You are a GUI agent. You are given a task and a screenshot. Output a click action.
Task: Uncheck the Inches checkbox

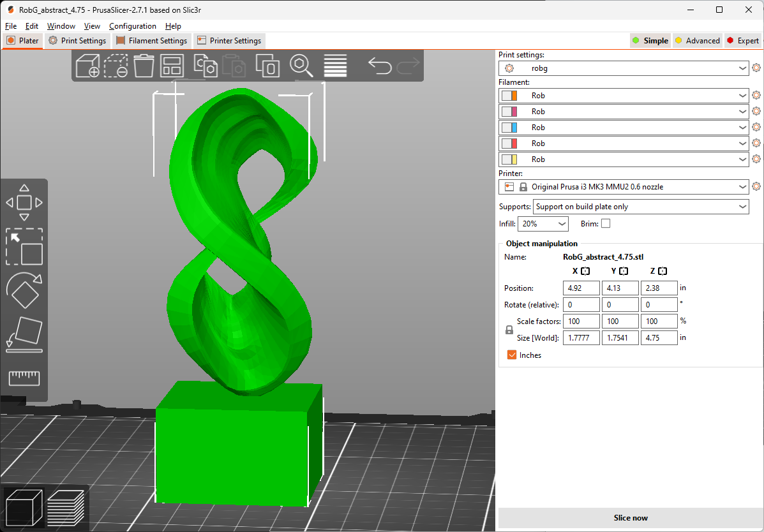512,355
